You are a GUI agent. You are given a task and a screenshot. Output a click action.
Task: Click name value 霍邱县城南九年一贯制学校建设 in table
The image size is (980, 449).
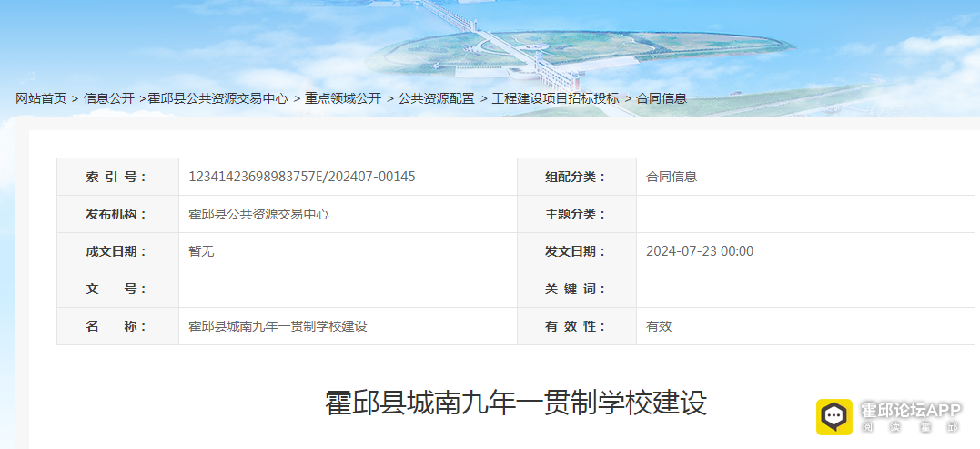(x=278, y=326)
